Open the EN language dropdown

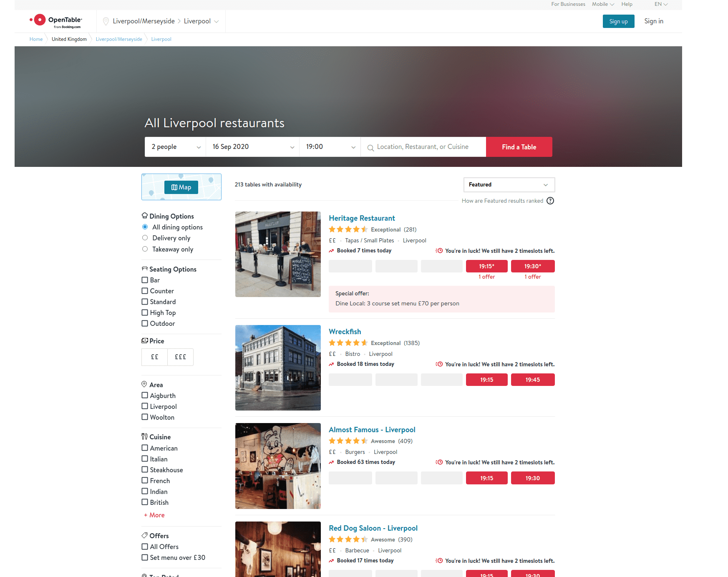click(x=661, y=4)
